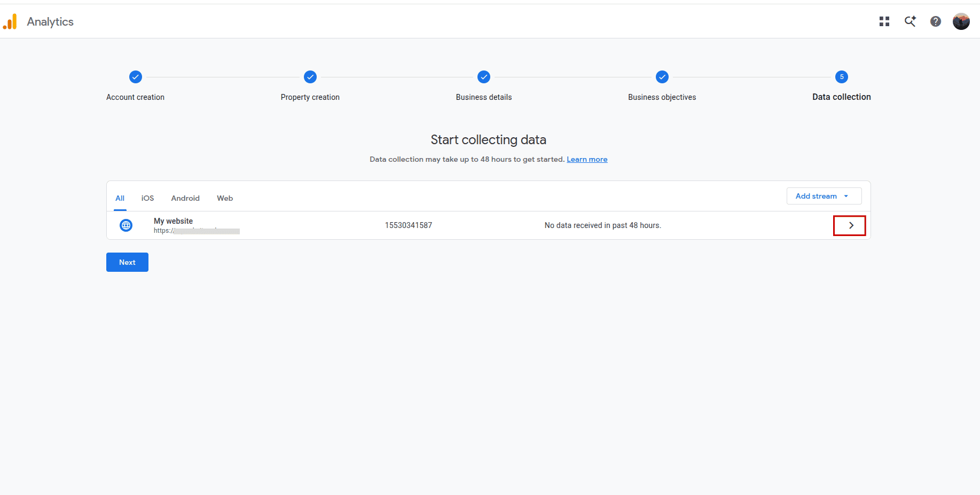980x495 pixels.
Task: Open the search insights icon
Action: [910, 21]
